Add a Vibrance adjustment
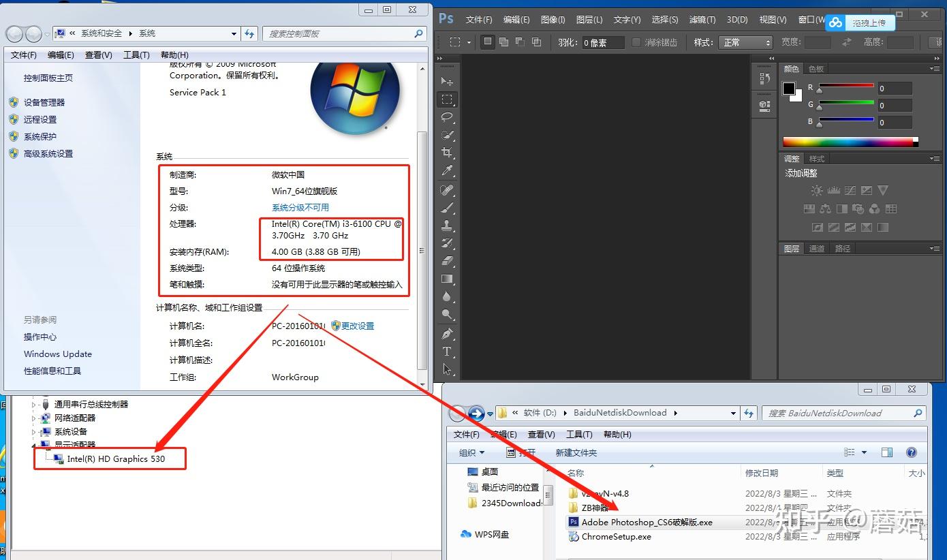 (883, 191)
